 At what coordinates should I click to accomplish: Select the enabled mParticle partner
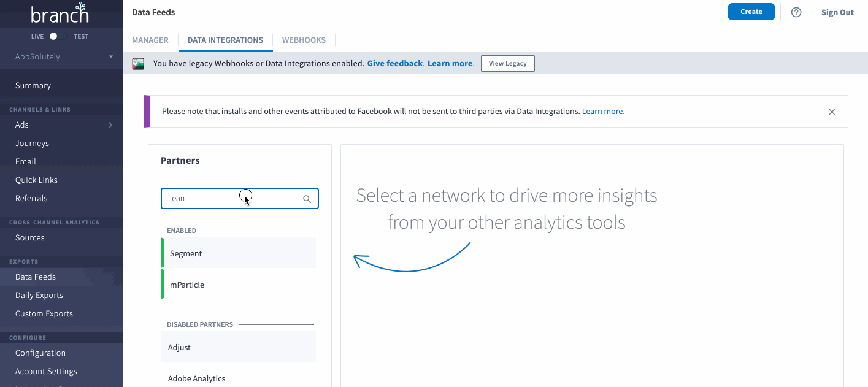pyautogui.click(x=239, y=285)
